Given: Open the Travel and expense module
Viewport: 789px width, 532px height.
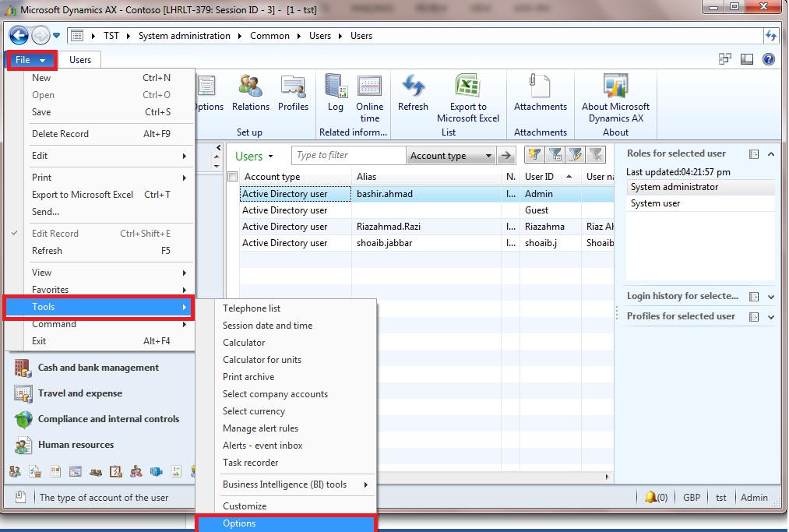Looking at the screenshot, I should 80,393.
